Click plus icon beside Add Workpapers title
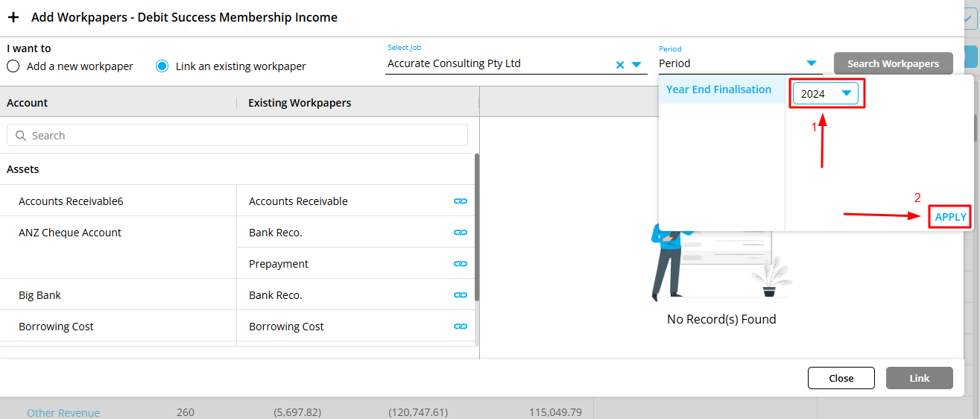980x419 pixels. [13, 17]
